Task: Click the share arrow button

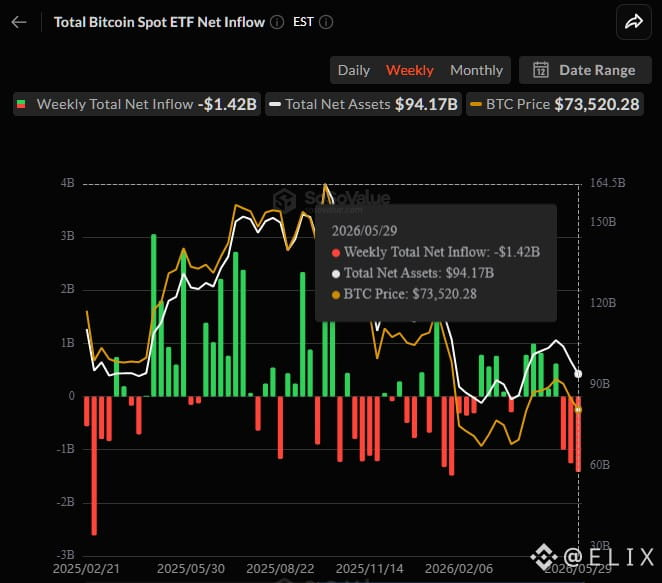Action: pos(634,22)
